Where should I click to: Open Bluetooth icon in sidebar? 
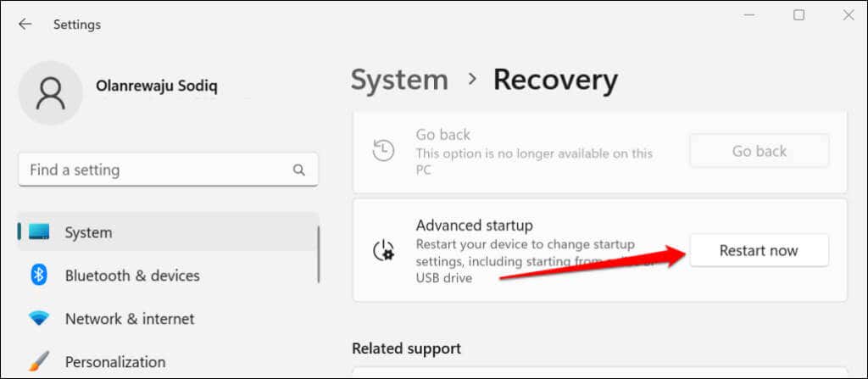point(39,275)
